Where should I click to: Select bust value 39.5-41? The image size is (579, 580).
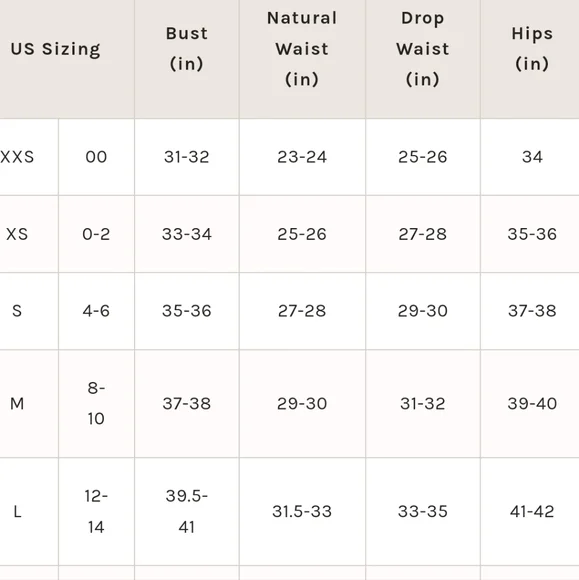coord(187,512)
